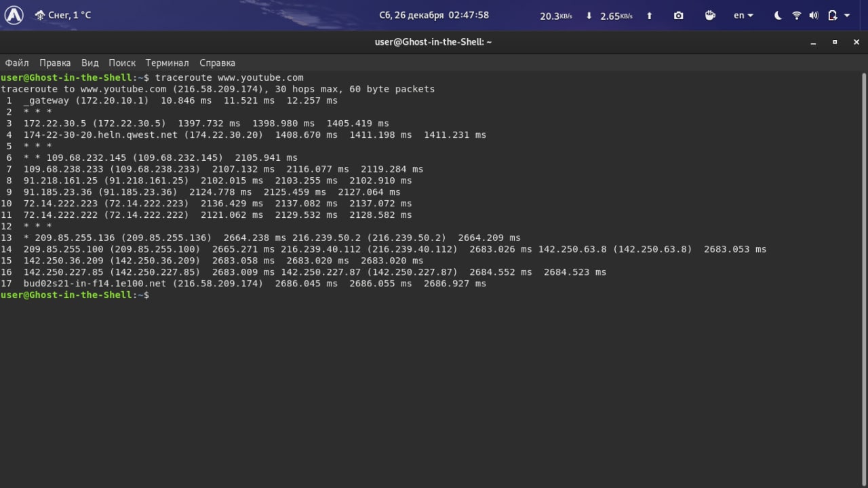The width and height of the screenshot is (868, 488).
Task: Click the text '91.218.161.25 (91.218.161.25)'
Action: pyautogui.click(x=106, y=181)
